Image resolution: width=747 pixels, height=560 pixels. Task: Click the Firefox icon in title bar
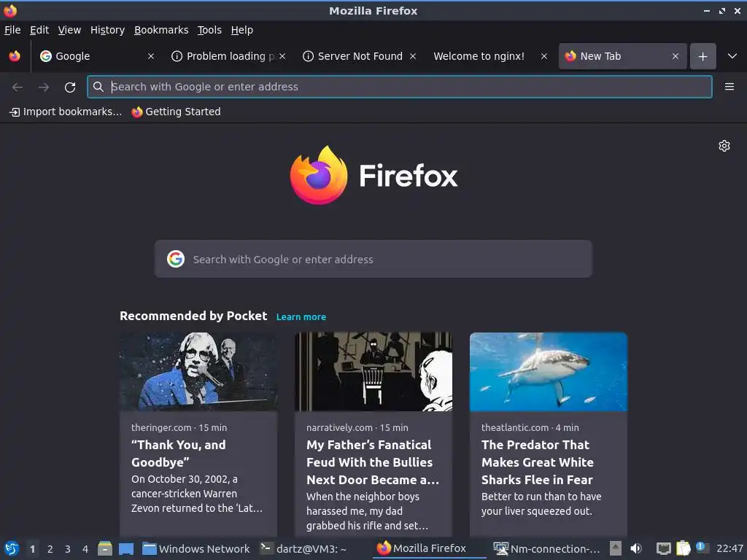[x=10, y=10]
